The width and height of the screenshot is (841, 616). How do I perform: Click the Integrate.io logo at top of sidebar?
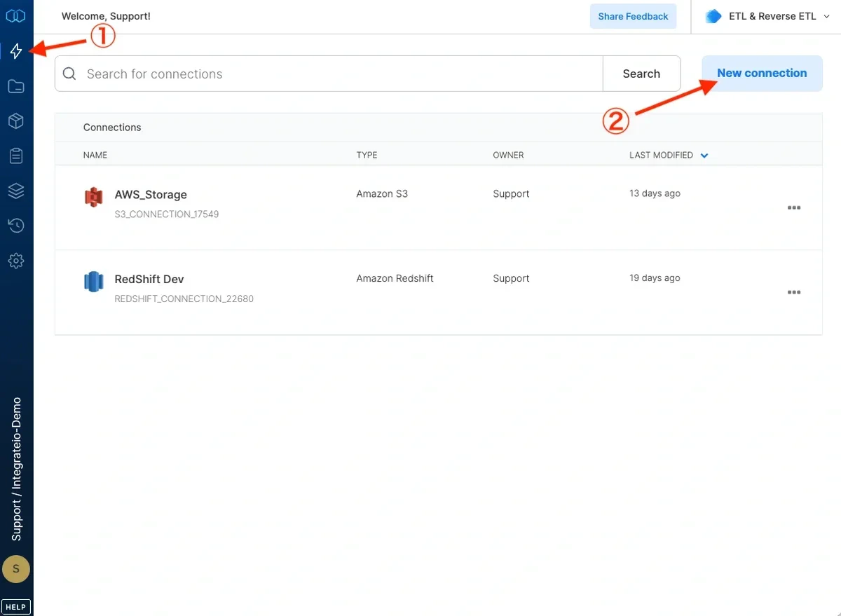16,15
